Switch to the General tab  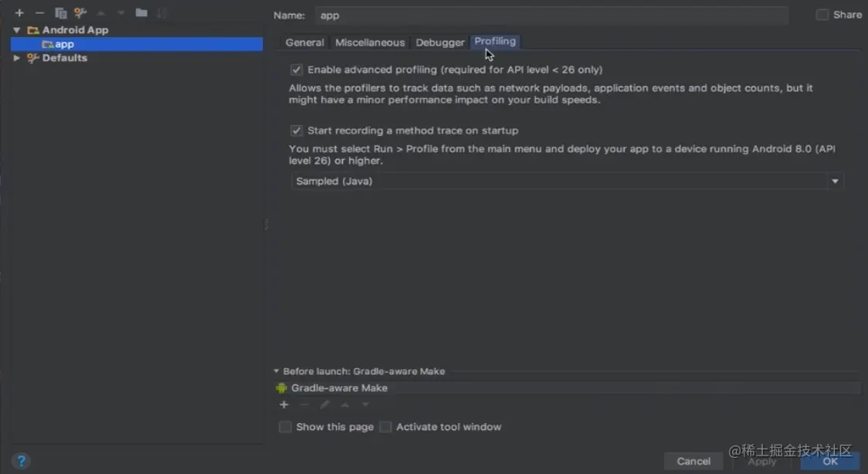[304, 42]
